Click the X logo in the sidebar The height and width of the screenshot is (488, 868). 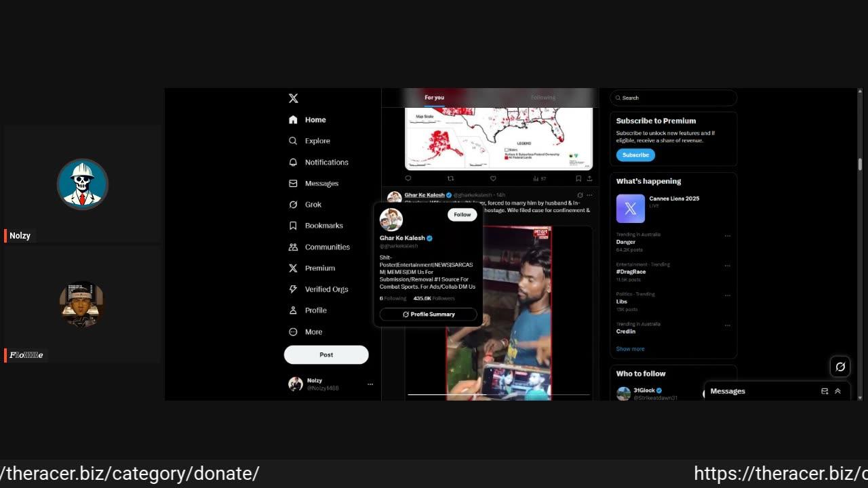coord(293,98)
